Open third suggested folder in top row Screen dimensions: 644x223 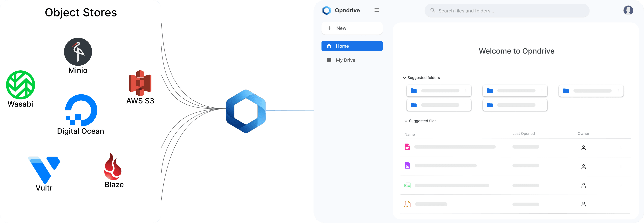[x=591, y=91]
